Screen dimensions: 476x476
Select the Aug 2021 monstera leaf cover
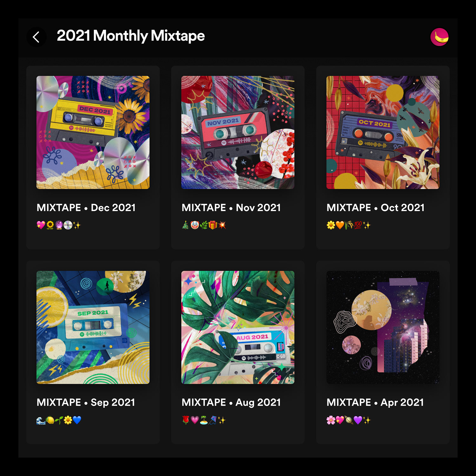pyautogui.click(x=238, y=327)
